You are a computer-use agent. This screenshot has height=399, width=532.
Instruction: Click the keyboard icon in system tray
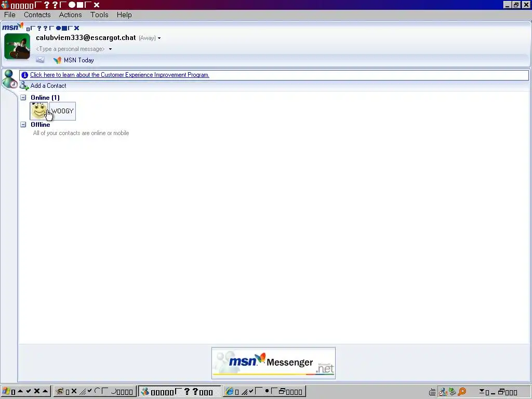click(432, 392)
